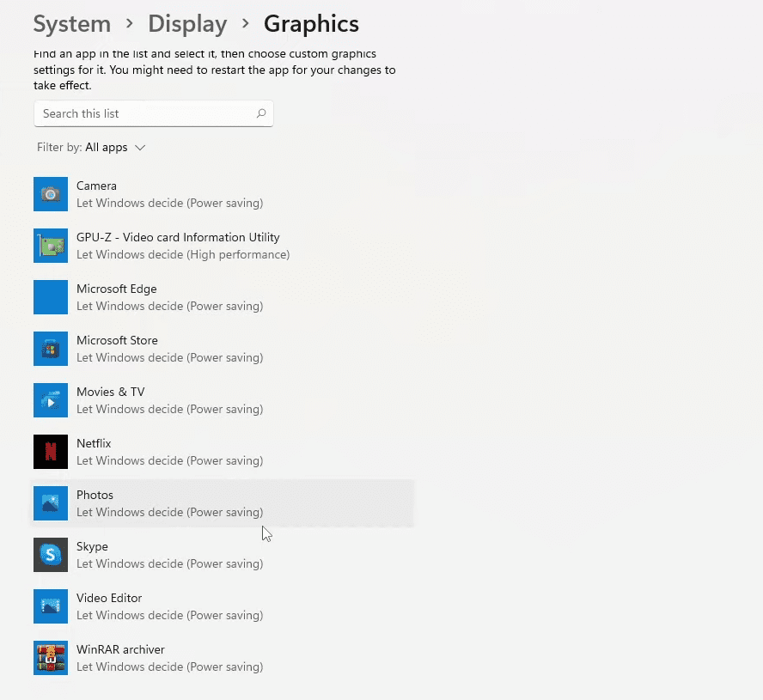
Task: Click Skype's Power saving setting text
Action: (x=170, y=563)
